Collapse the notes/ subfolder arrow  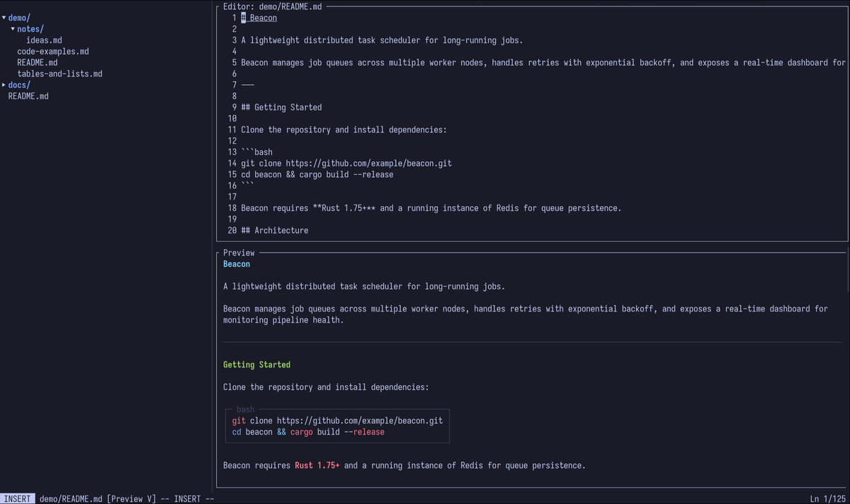point(13,29)
